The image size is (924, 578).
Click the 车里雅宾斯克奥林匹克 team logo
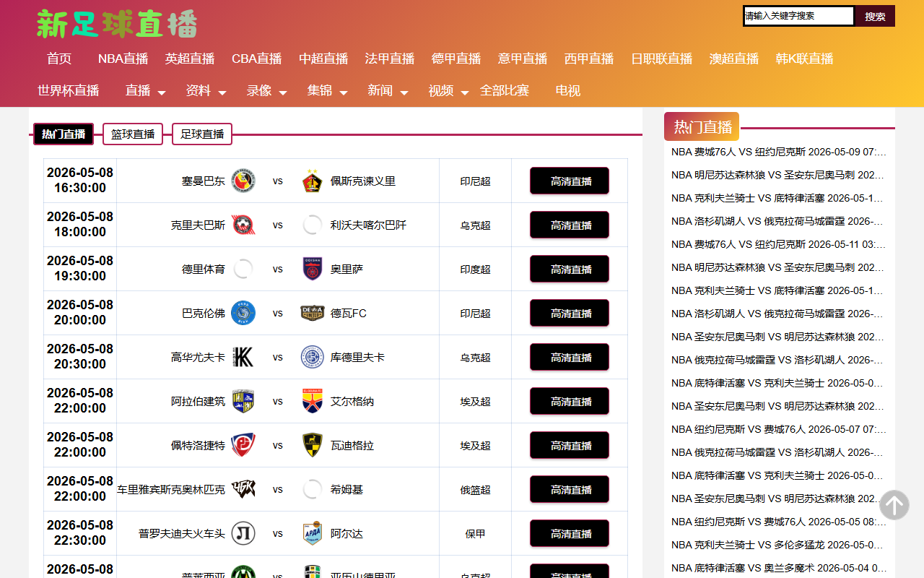coord(243,489)
